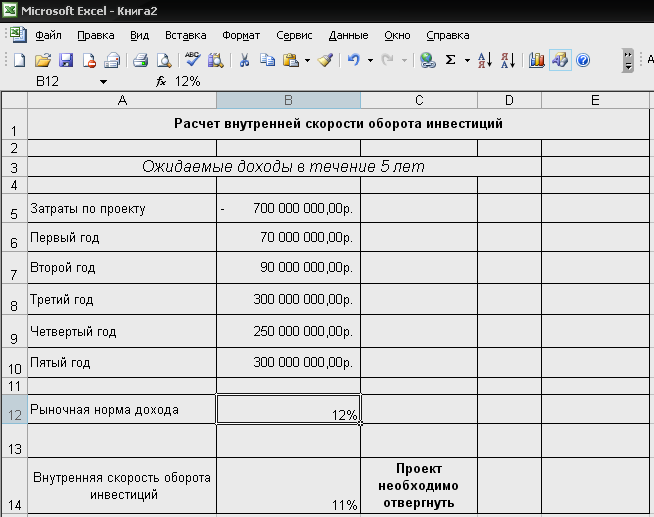Open the Вид menu
The height and width of the screenshot is (517, 654).
point(139,35)
